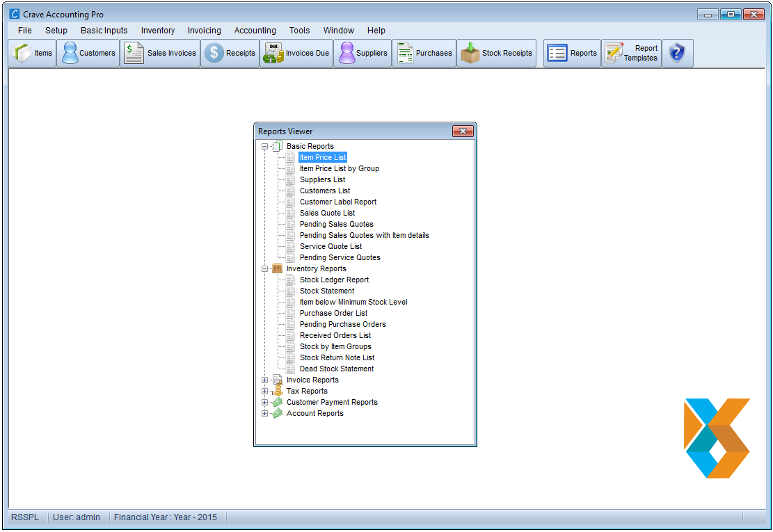
Task: Open the Invoicing menu
Action: click(x=204, y=31)
